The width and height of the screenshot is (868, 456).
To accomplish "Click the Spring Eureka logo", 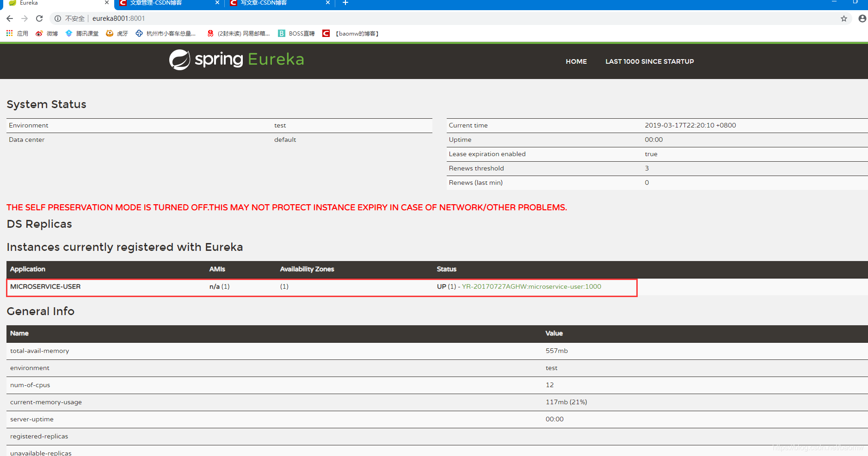I will 236,60.
